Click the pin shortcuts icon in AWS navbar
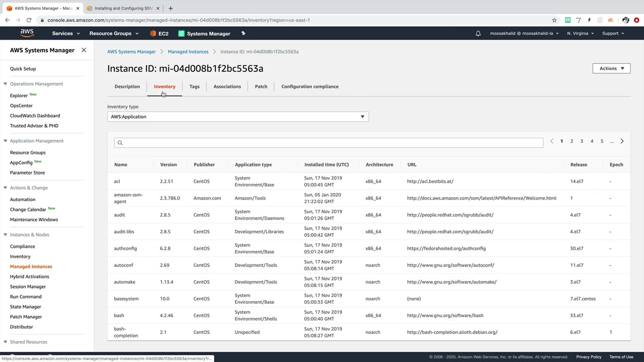 [243, 34]
